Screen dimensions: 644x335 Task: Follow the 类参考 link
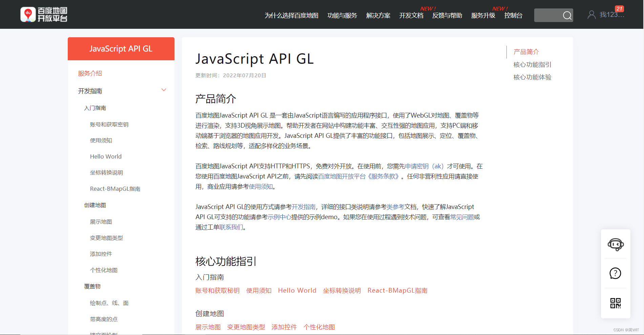(x=395, y=207)
